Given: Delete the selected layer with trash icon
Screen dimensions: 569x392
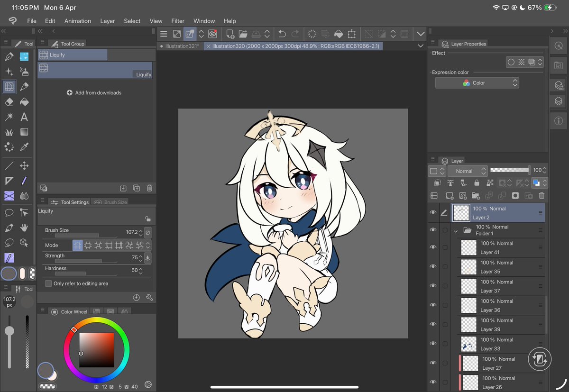Looking at the screenshot, I should coord(541,195).
